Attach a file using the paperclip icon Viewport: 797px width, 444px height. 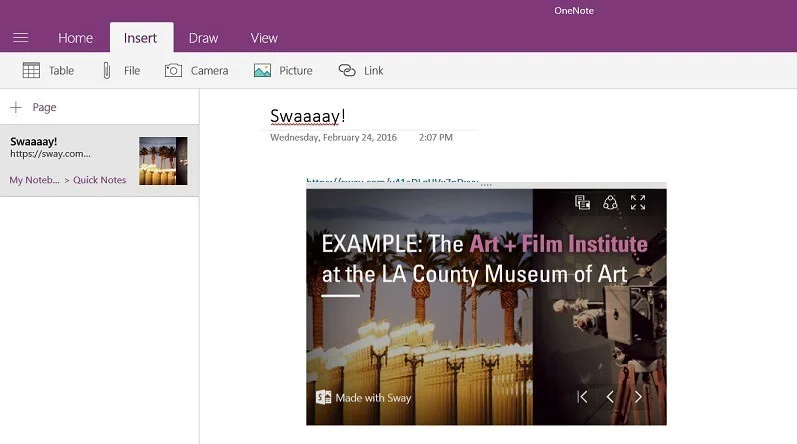click(x=119, y=71)
